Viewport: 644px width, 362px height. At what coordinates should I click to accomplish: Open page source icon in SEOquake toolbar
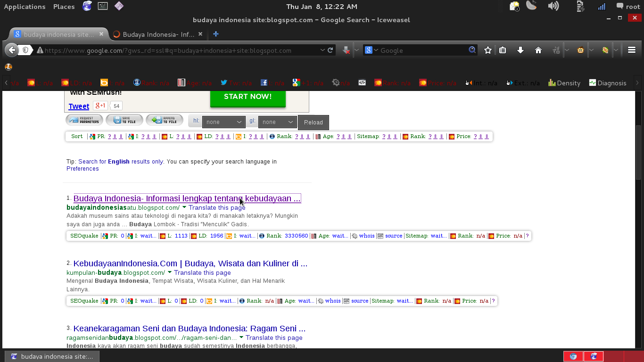point(362,83)
